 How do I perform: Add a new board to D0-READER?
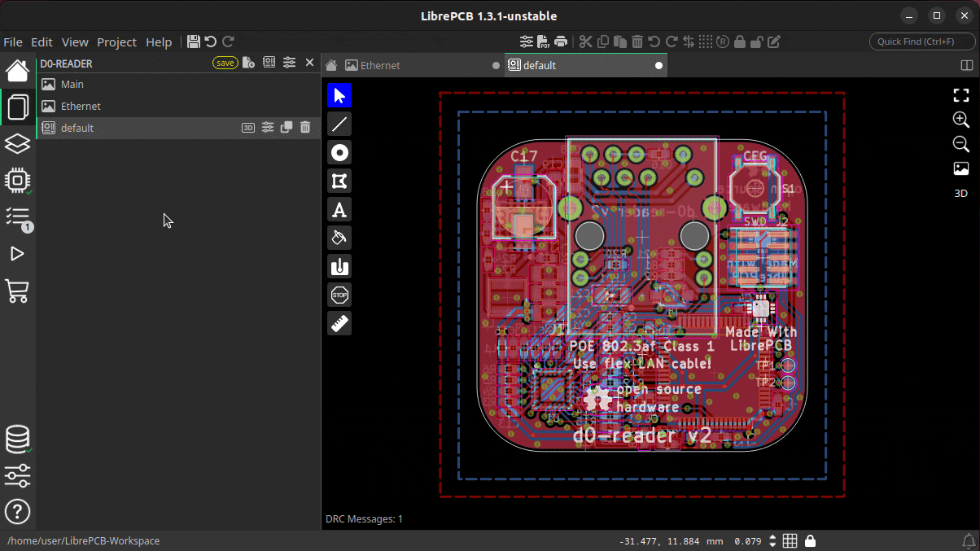point(269,63)
